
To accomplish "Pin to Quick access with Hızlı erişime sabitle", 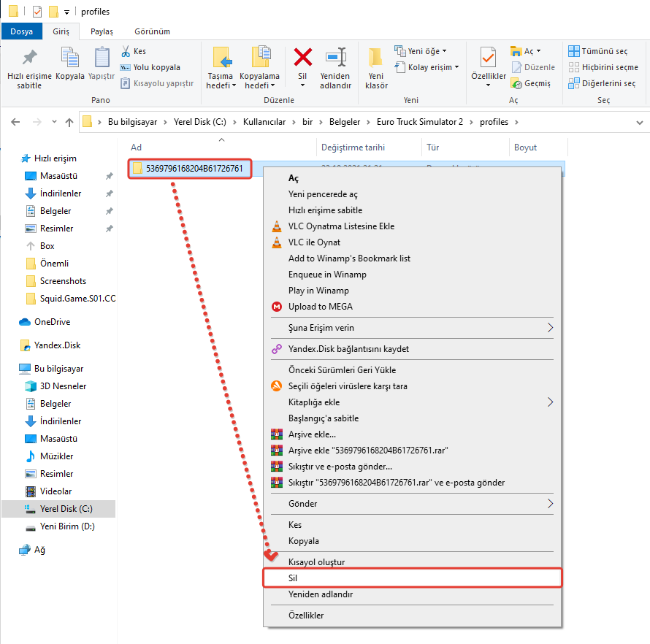I will (x=29, y=69).
